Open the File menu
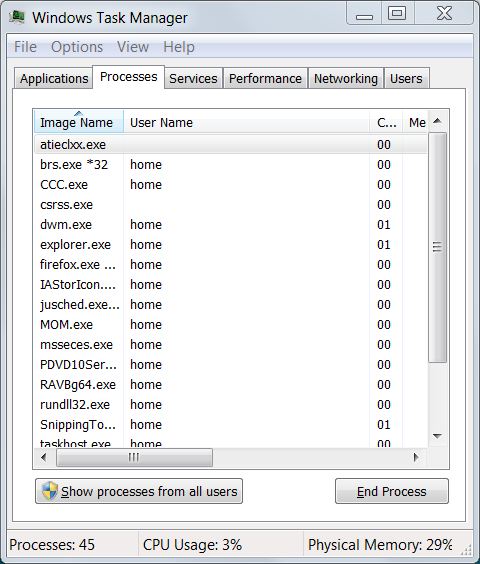Image resolution: width=480 pixels, height=564 pixels. (25, 47)
